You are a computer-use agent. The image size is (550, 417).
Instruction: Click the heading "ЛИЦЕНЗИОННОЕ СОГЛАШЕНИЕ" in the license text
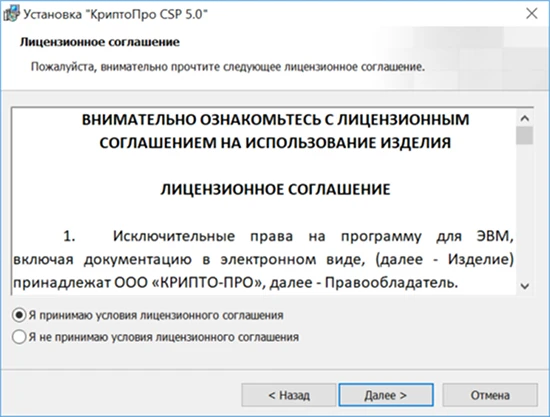tap(275, 189)
